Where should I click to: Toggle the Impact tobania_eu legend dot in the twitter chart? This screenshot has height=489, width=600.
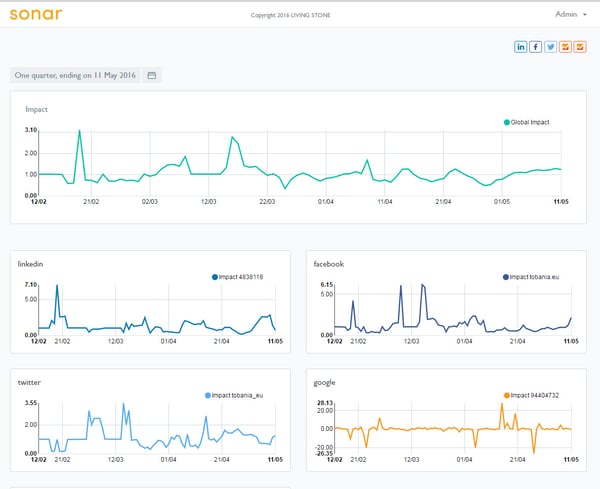point(208,395)
